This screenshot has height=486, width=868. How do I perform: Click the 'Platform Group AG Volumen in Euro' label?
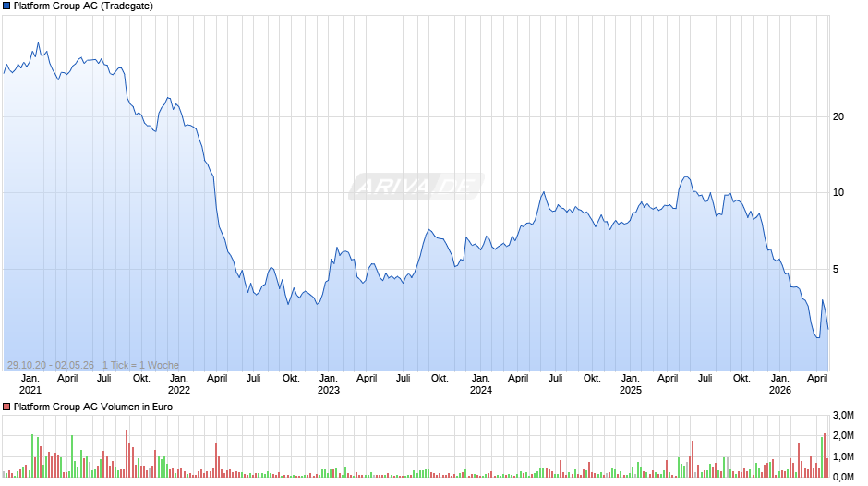[93, 407]
